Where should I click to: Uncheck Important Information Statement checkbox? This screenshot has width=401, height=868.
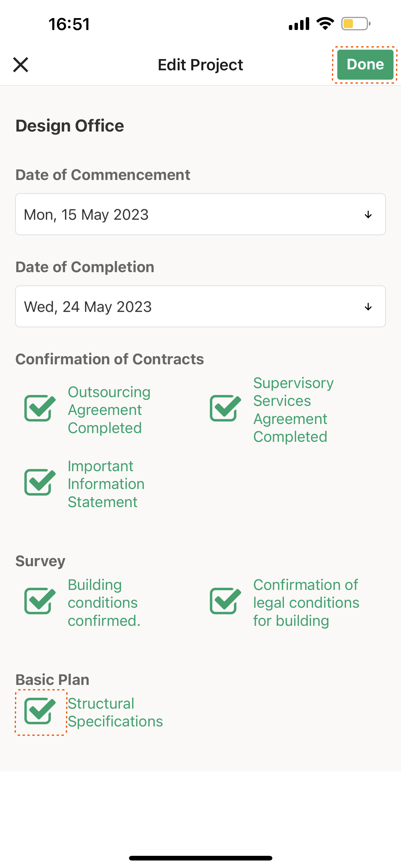pyautogui.click(x=40, y=482)
